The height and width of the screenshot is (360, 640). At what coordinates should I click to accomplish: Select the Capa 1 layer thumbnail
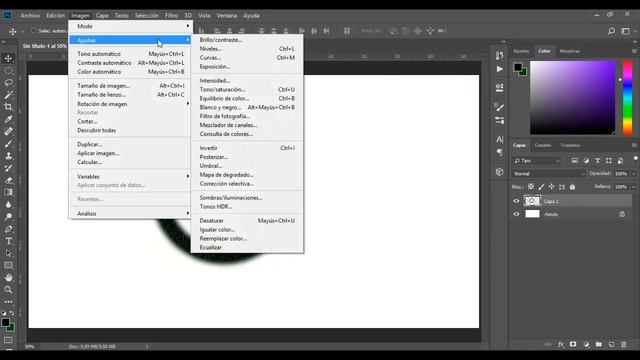532,201
